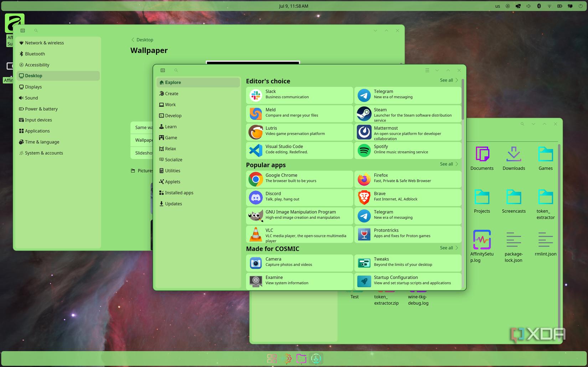The height and width of the screenshot is (367, 588).
Task: Open the Meld app icon
Action: (256, 114)
